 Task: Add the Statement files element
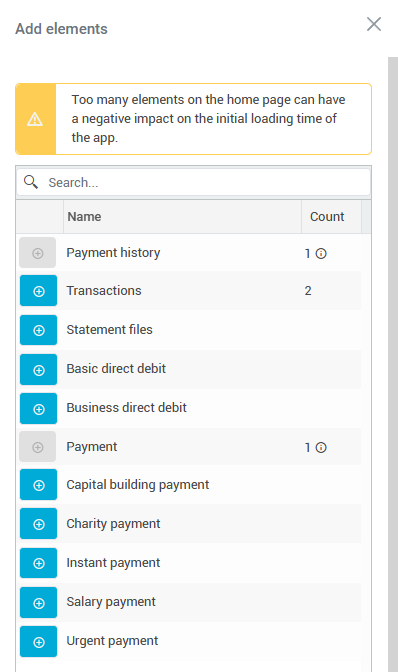(38, 330)
